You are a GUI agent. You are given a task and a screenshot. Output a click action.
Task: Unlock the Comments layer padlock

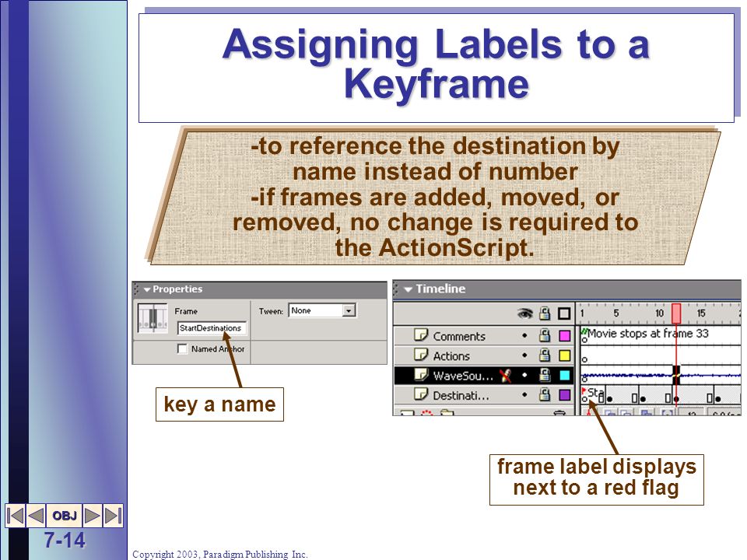pyautogui.click(x=545, y=336)
